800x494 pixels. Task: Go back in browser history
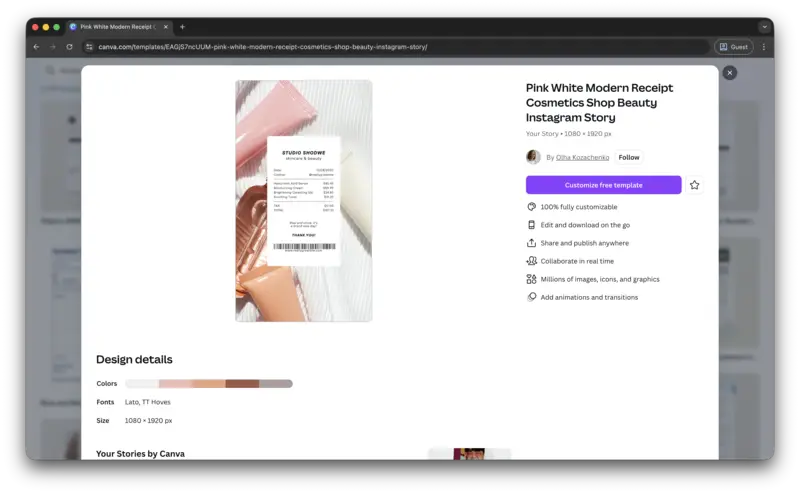pos(36,47)
